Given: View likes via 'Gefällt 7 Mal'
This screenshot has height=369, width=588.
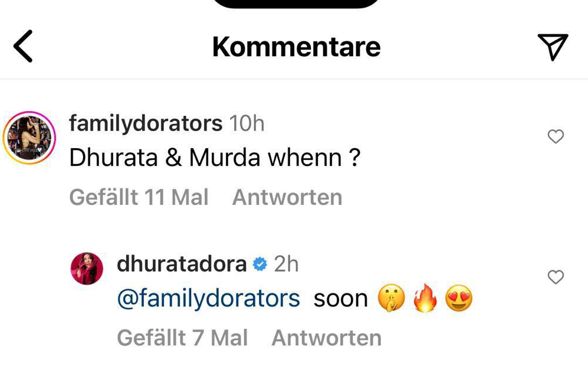Looking at the screenshot, I should pyautogui.click(x=182, y=338).
